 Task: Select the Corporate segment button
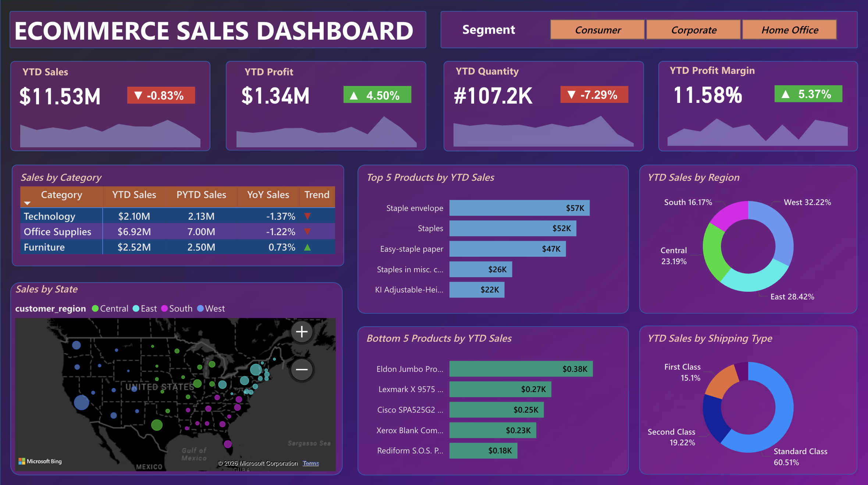(693, 30)
